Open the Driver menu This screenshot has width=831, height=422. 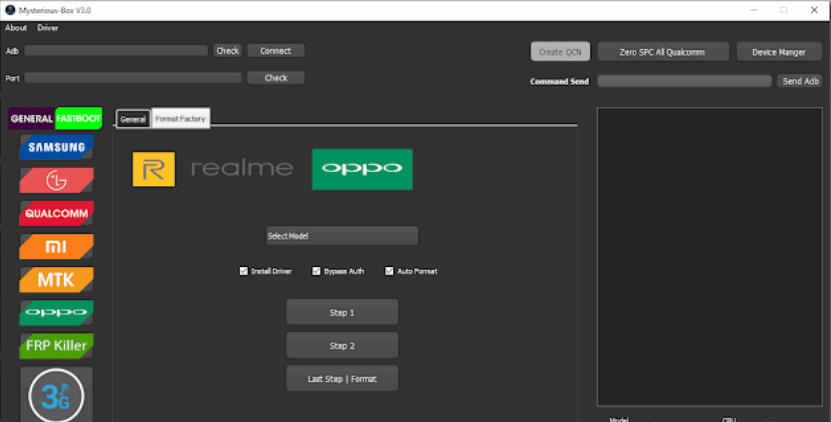tap(48, 28)
